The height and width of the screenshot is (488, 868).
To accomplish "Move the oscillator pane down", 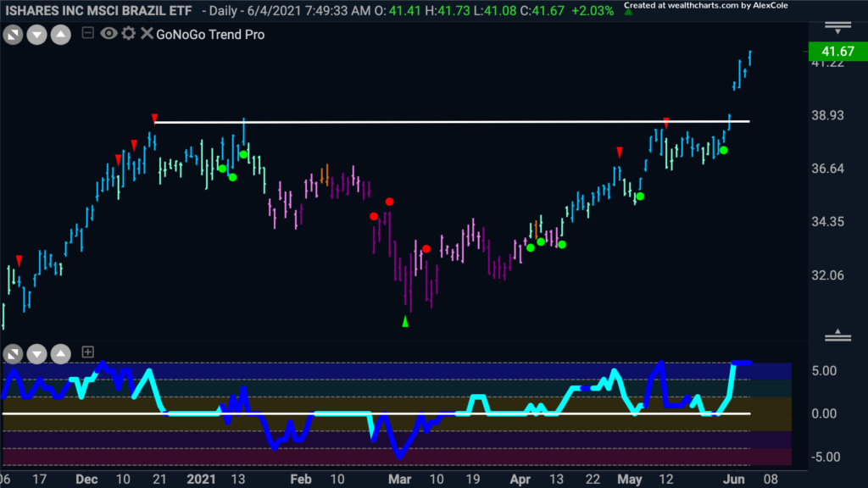I will [37, 353].
